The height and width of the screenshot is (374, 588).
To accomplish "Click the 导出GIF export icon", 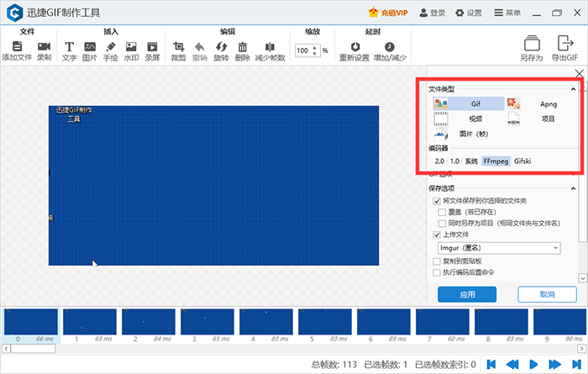I will coord(564,47).
